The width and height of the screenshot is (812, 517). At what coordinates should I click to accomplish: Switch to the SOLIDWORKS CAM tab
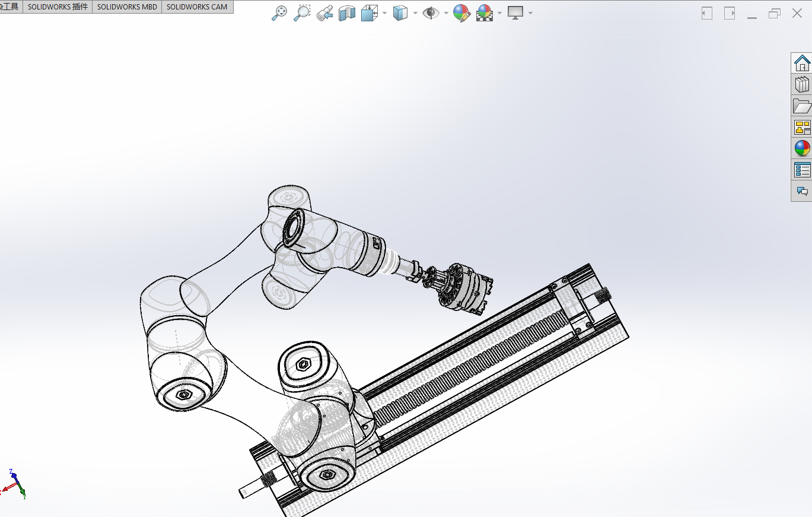point(197,7)
